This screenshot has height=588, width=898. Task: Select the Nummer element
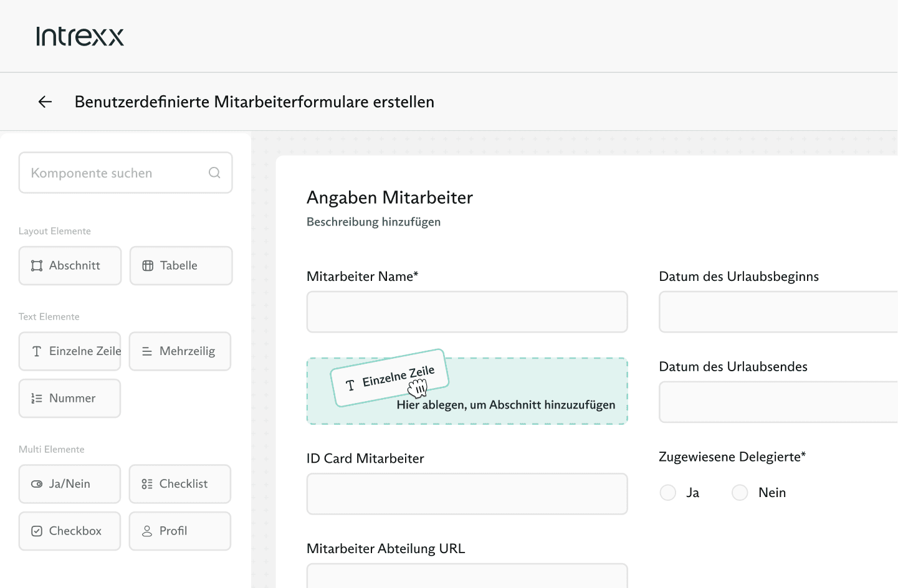pyautogui.click(x=70, y=398)
